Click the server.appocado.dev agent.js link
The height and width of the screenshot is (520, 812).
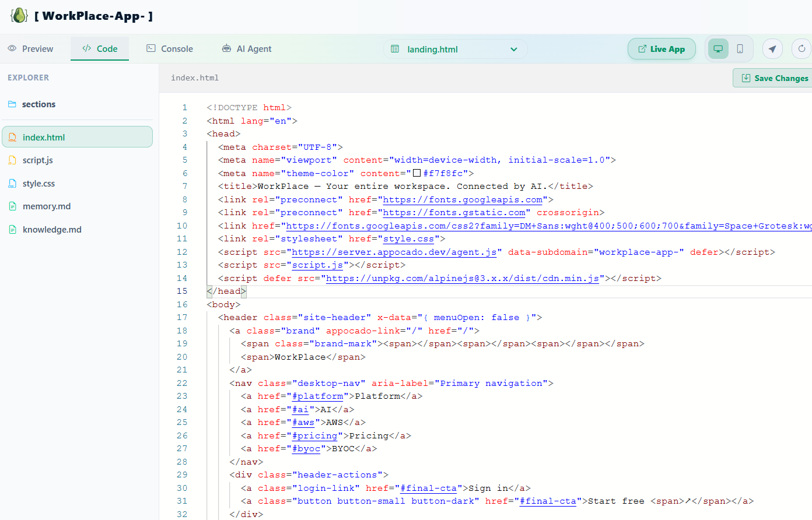coord(394,252)
